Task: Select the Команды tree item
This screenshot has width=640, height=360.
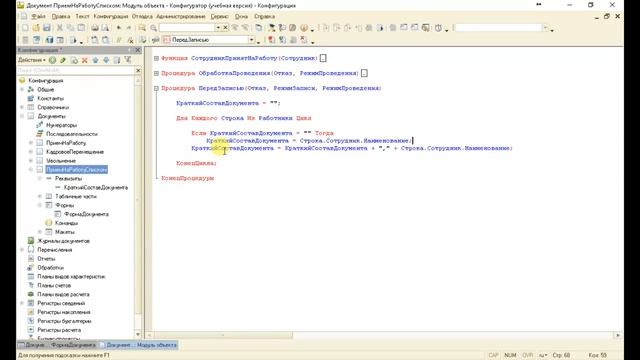Action: (66, 223)
